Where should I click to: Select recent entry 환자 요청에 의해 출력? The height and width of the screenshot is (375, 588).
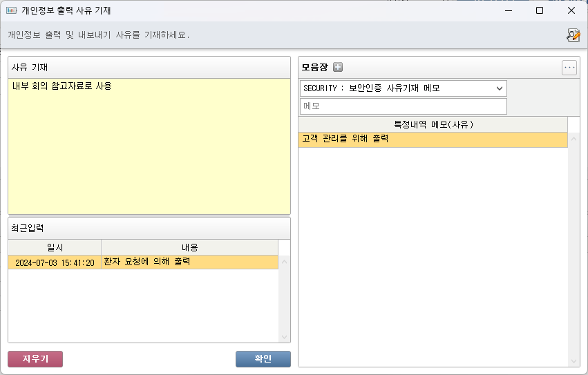189,262
